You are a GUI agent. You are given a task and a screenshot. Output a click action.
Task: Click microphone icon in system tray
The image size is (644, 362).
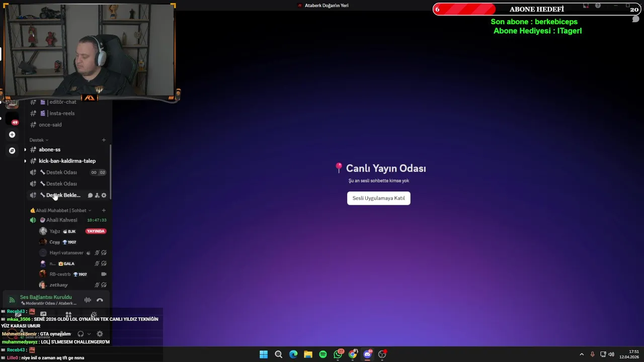(x=592, y=354)
